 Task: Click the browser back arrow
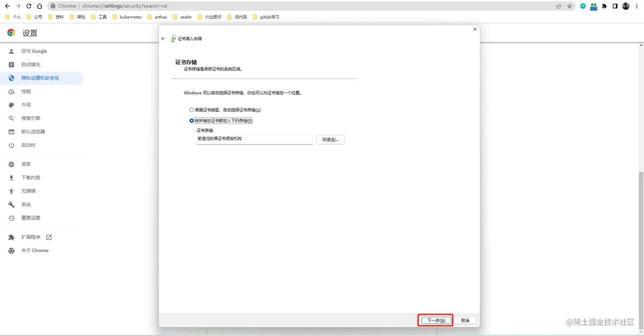[x=7, y=6]
